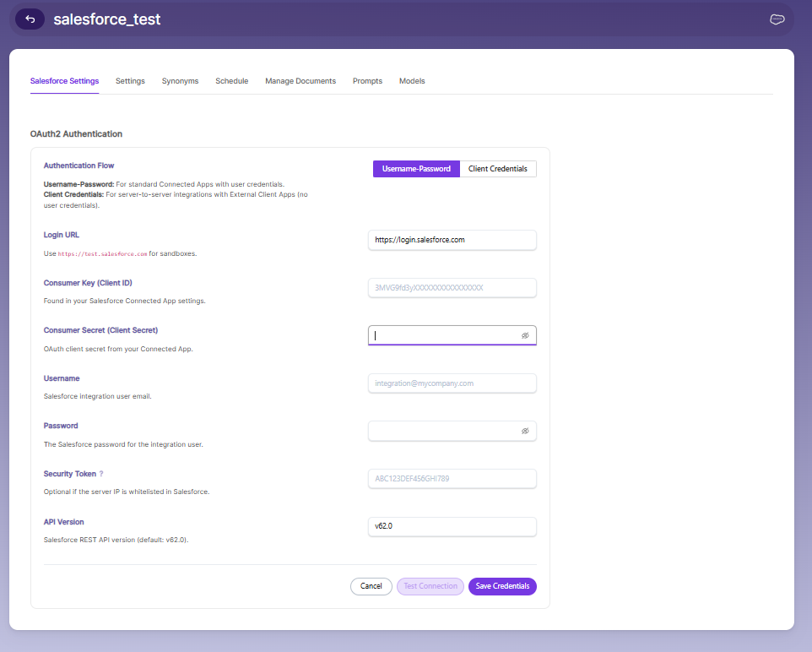Click the Security Token help question mark
The image size is (812, 652).
point(101,474)
